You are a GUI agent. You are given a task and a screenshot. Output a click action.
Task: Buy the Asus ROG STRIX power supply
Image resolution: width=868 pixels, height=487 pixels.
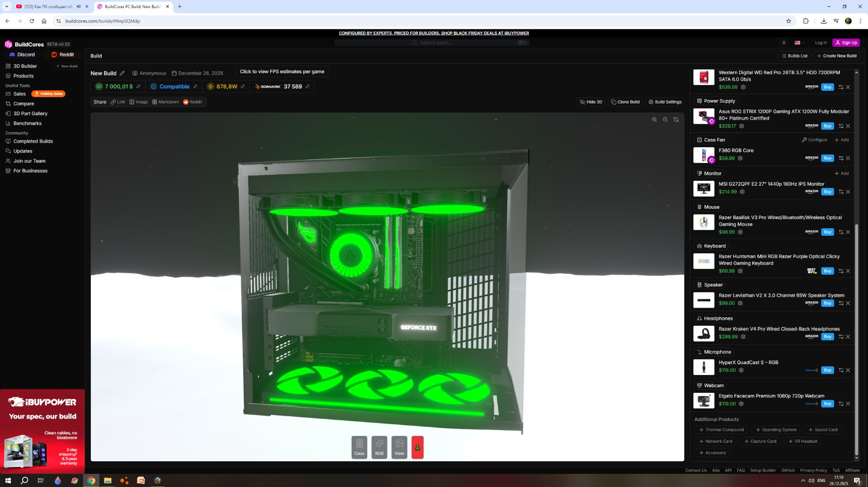point(827,126)
